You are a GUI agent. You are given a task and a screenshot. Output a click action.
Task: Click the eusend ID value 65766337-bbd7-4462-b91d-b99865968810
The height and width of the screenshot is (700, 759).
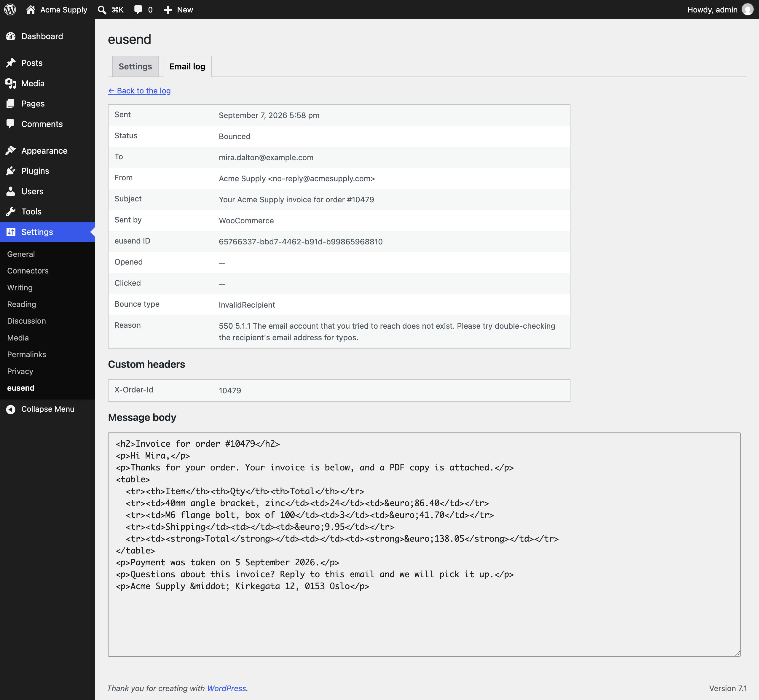click(x=301, y=242)
